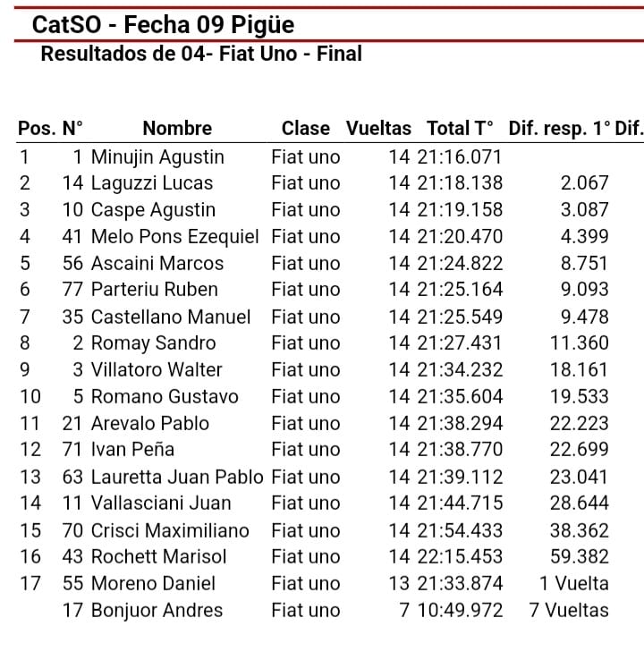Click the Dif. resp. 1° column header
Screen dimensions: 644x660
click(x=559, y=129)
